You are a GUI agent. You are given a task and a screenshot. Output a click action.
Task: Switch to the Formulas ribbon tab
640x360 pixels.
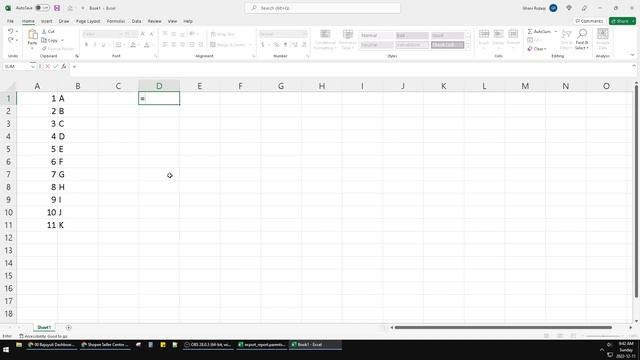click(116, 21)
